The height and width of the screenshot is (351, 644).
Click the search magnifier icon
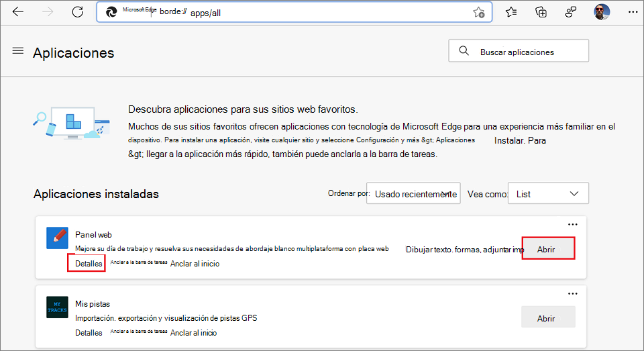point(464,50)
